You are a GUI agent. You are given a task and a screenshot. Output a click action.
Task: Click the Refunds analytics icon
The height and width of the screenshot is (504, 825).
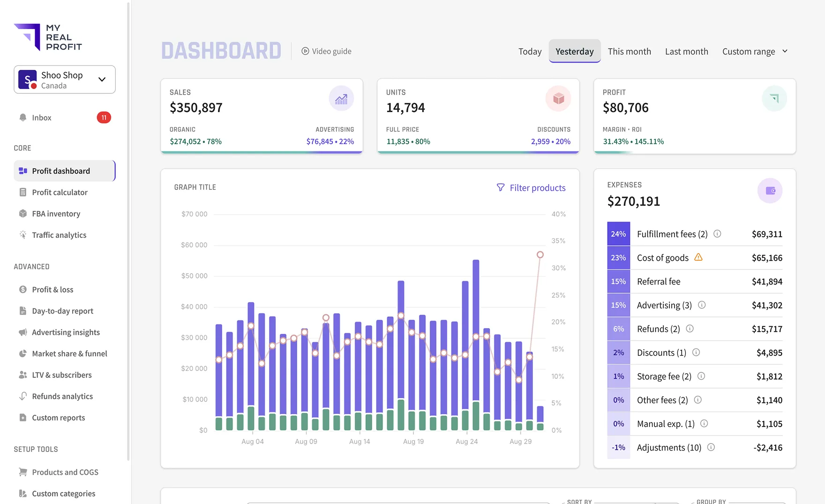pos(22,396)
